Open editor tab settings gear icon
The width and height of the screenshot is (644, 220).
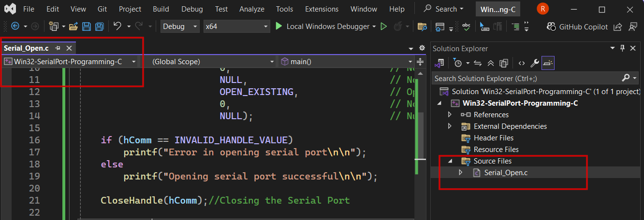pyautogui.click(x=422, y=48)
